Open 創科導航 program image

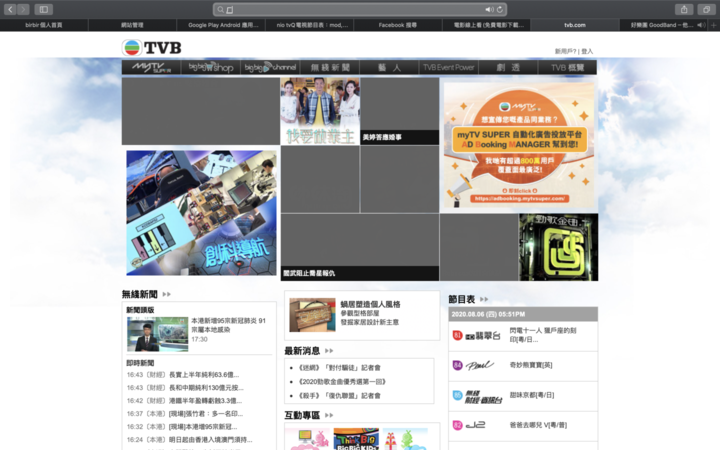point(202,213)
